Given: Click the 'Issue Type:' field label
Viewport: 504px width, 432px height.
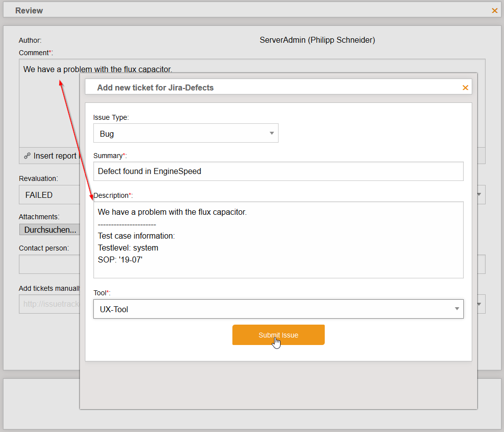Looking at the screenshot, I should tap(111, 117).
